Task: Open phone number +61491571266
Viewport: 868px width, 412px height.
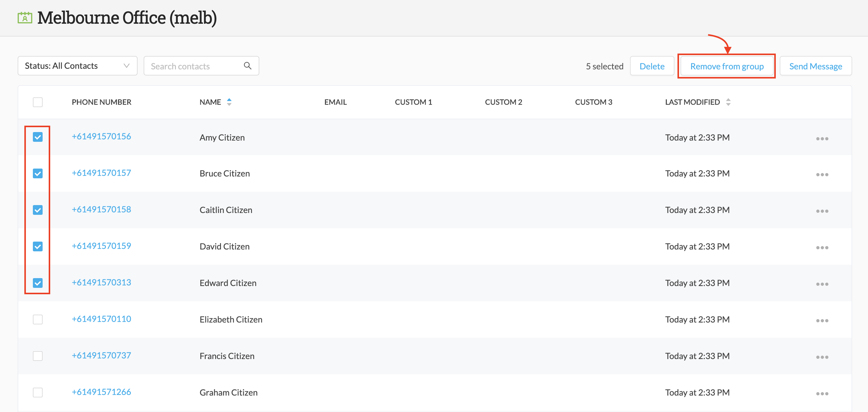Action: click(x=101, y=392)
